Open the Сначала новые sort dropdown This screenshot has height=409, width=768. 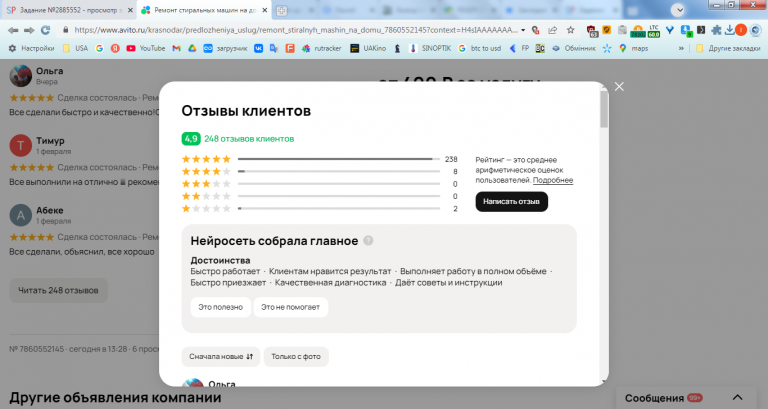221,357
